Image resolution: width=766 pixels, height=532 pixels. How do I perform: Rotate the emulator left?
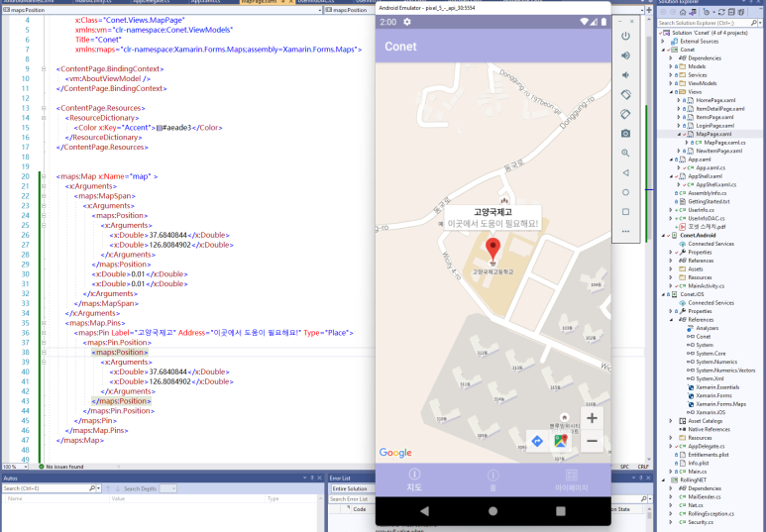(x=625, y=95)
